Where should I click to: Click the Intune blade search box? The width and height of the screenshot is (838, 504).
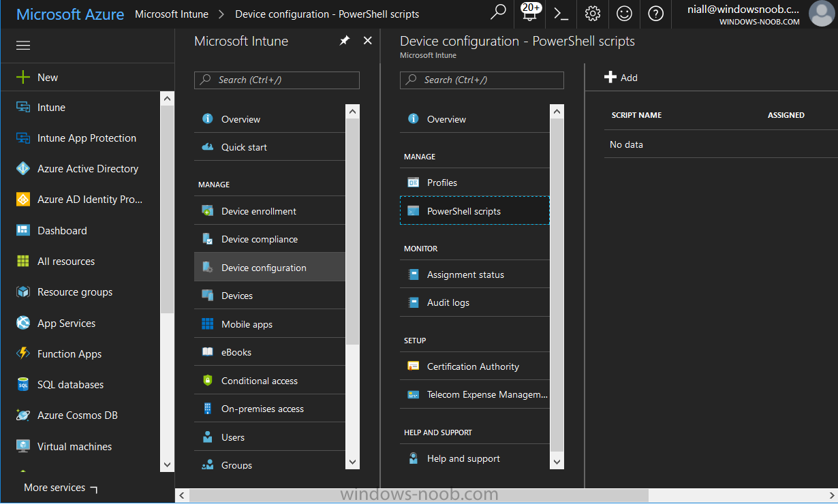click(277, 80)
